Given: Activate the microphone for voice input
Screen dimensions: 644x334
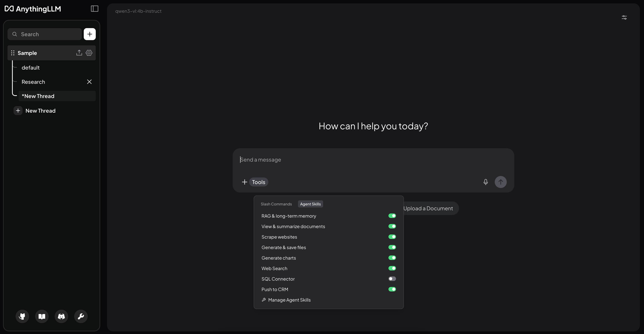Looking at the screenshot, I should [486, 182].
